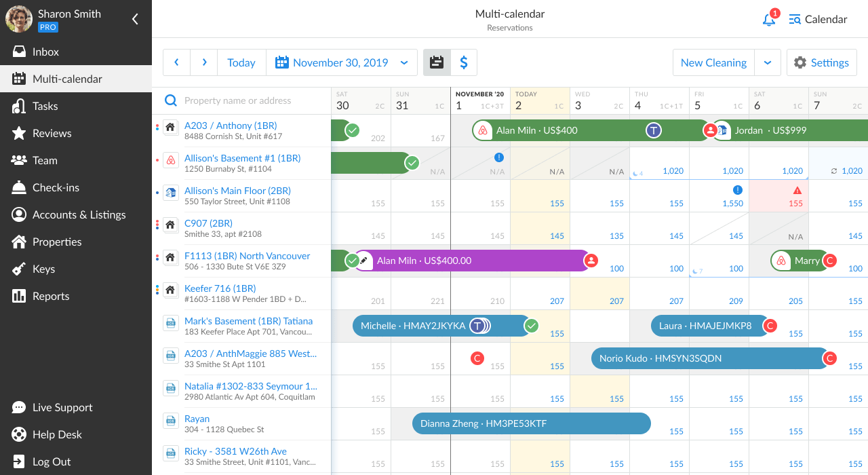Click the green checkmark on Michelle's reservation
Viewport: 868px width, 475px height.
(532, 326)
